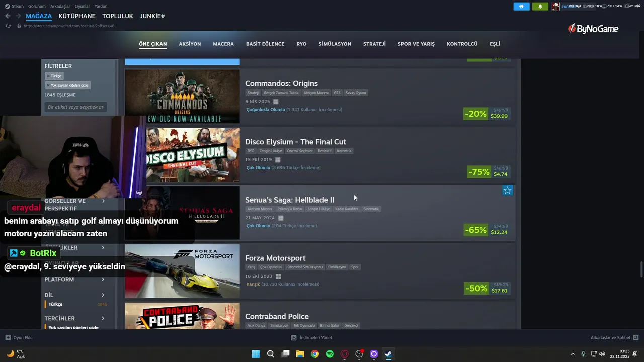The height and width of the screenshot is (362, 644).
Task: Click the Dedektif tag on Disco Elysium
Action: pos(325,151)
